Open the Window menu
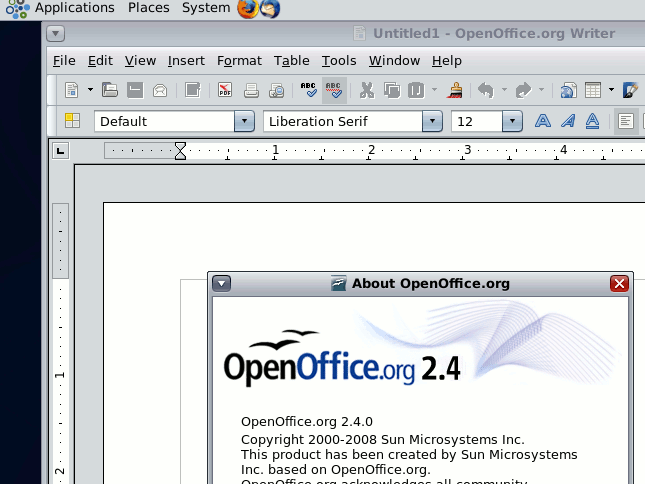This screenshot has width=645, height=484. (394, 61)
